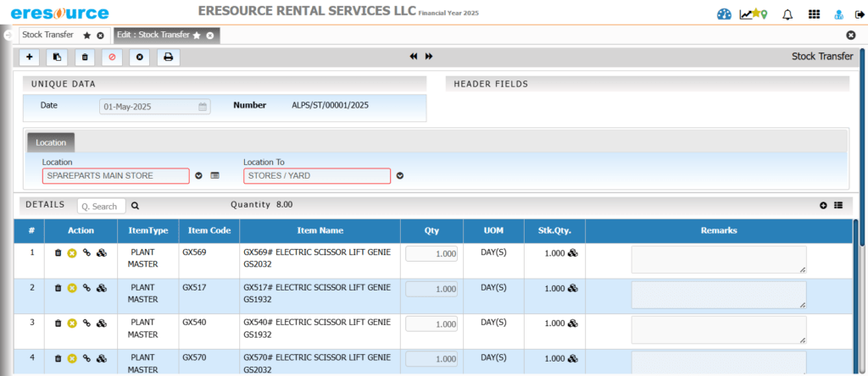Go to the next record arrows
Screen dimensions: 868x376
(x=429, y=57)
